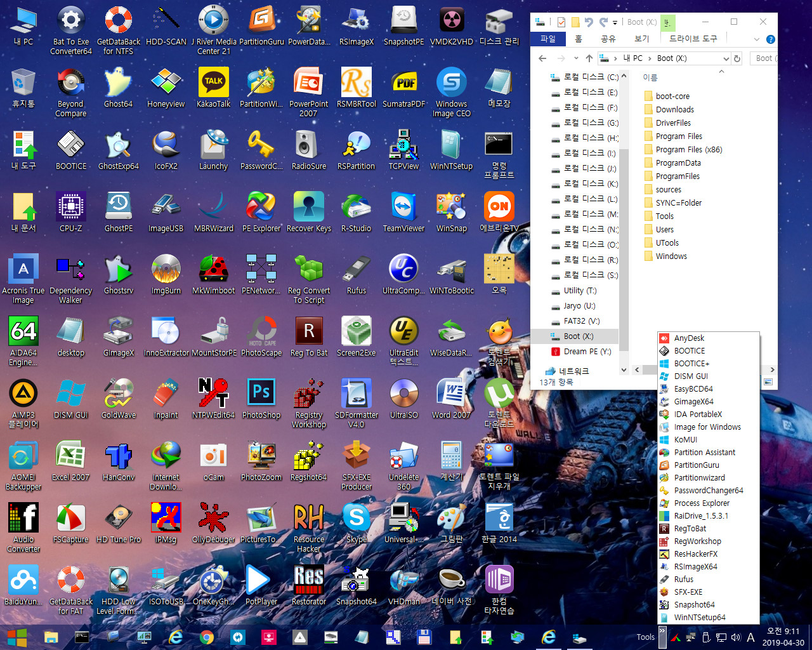Open Explorer help button
This screenshot has width=812, height=650.
click(x=771, y=39)
